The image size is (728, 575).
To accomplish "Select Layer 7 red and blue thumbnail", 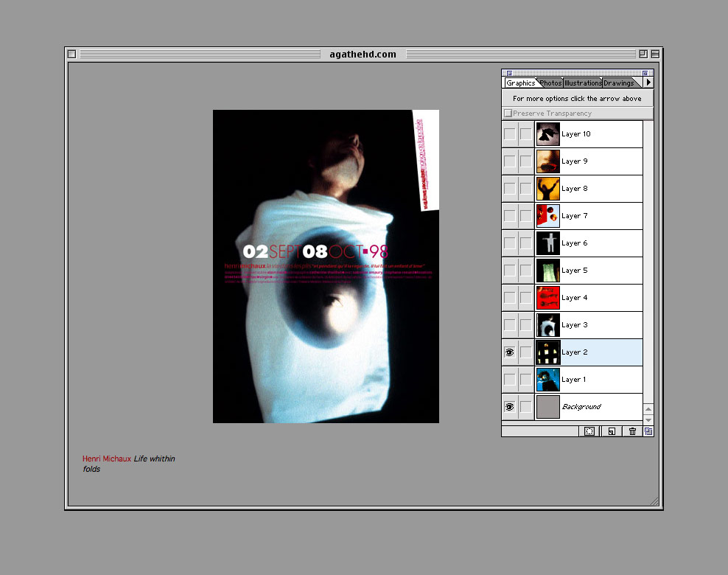I will pyautogui.click(x=548, y=216).
